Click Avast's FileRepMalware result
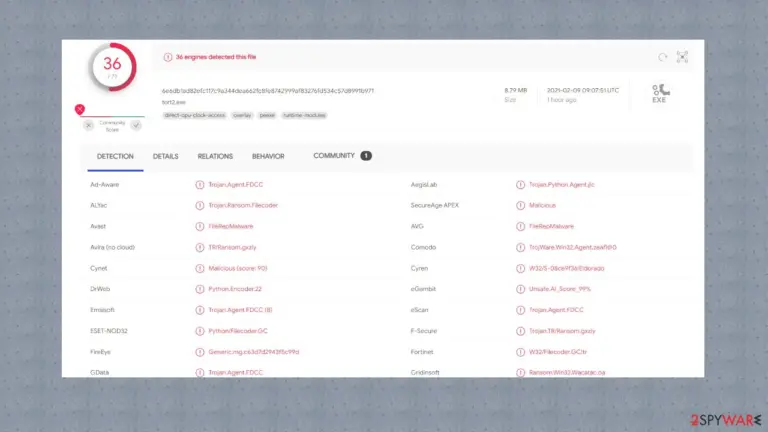 [x=231, y=226]
